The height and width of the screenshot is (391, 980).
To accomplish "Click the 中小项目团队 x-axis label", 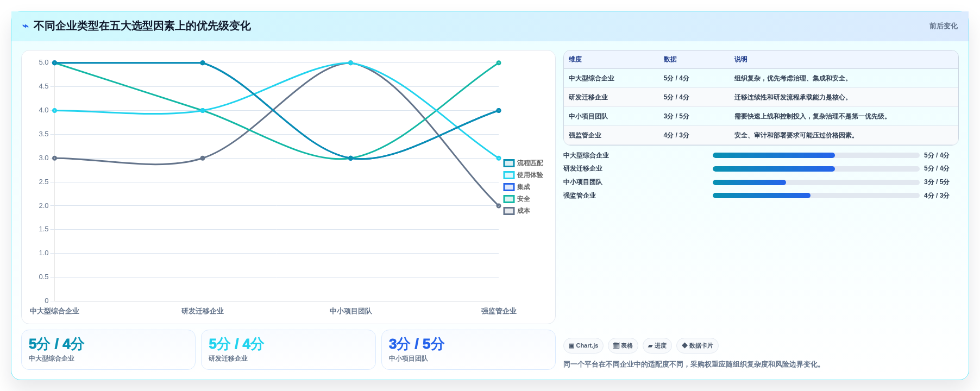I will tap(350, 311).
